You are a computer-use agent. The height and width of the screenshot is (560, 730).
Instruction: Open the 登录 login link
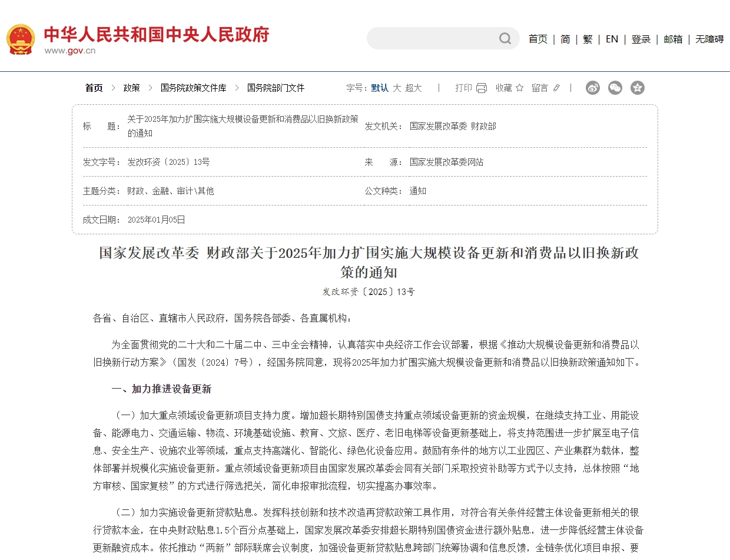(x=641, y=39)
